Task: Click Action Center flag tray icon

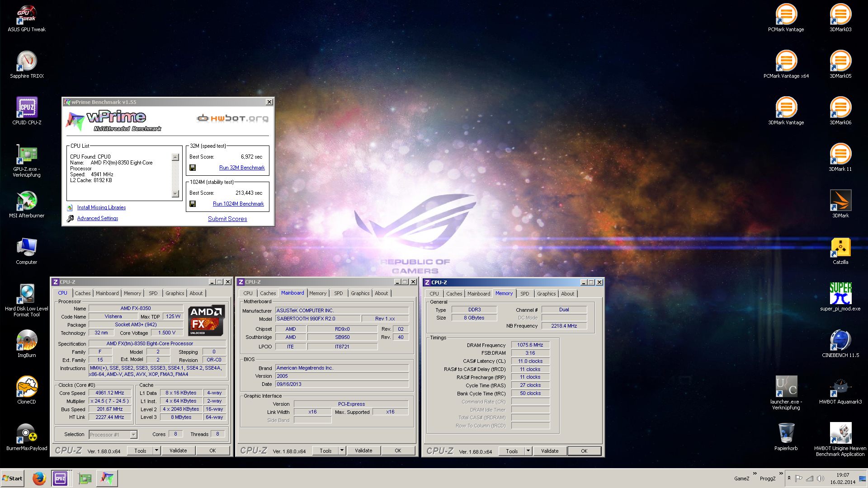Action: [799, 479]
